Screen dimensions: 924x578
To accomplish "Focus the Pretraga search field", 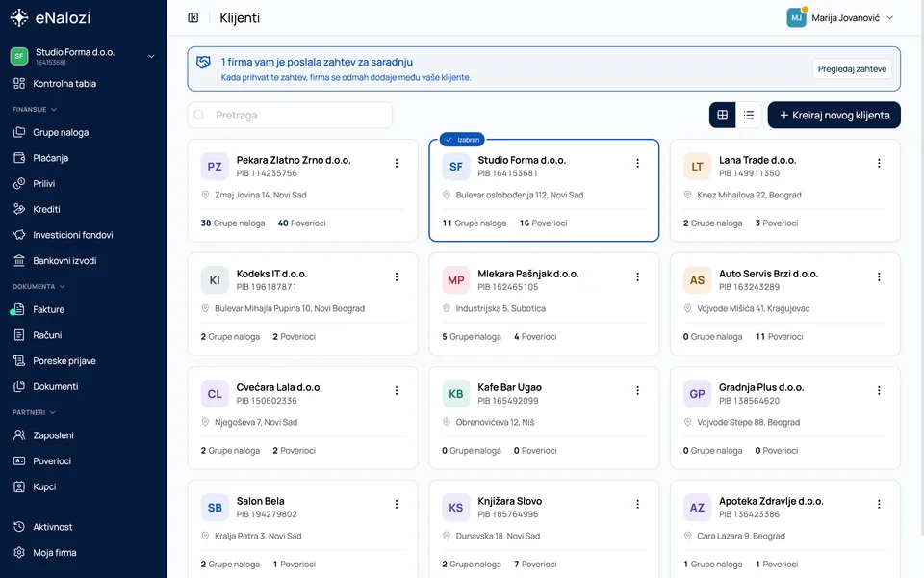I will (x=290, y=115).
